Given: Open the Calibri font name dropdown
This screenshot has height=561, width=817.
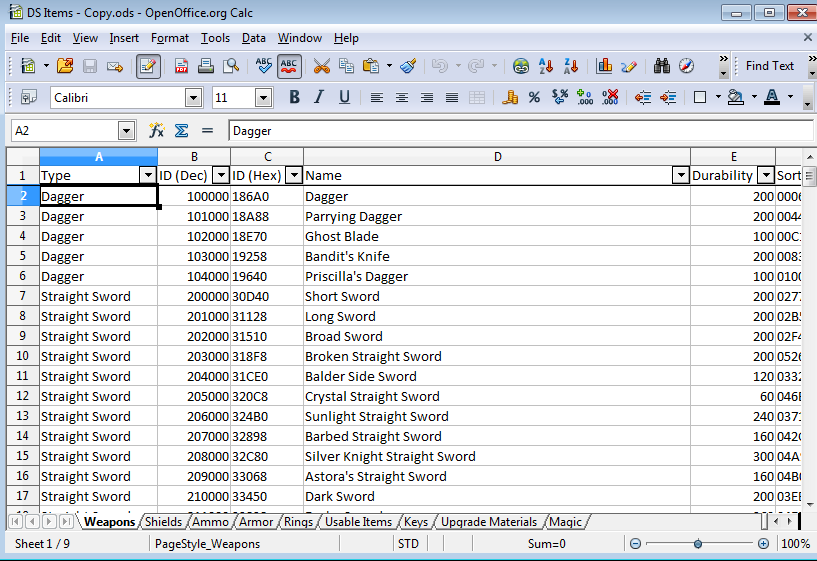Looking at the screenshot, I should click(193, 98).
